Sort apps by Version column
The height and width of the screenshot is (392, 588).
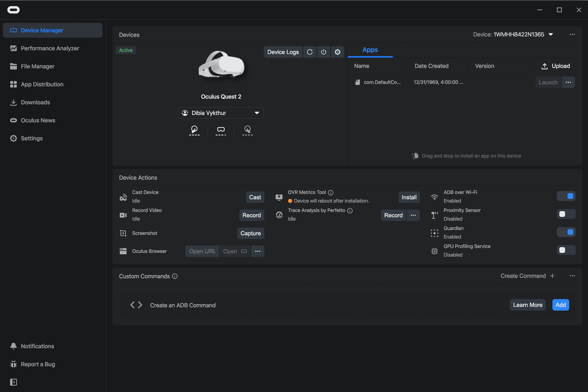[484, 66]
